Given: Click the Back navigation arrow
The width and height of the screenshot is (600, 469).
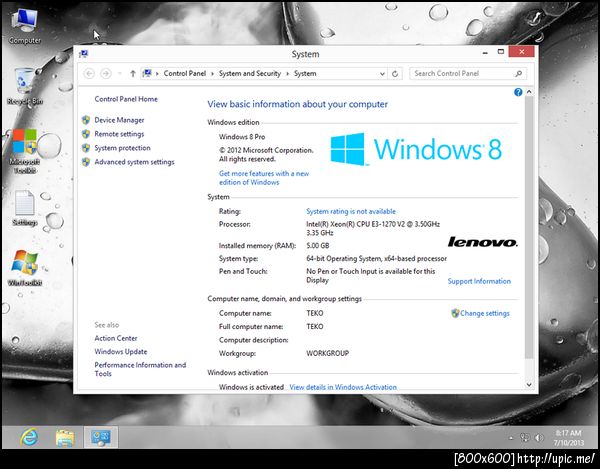Looking at the screenshot, I should 89,73.
